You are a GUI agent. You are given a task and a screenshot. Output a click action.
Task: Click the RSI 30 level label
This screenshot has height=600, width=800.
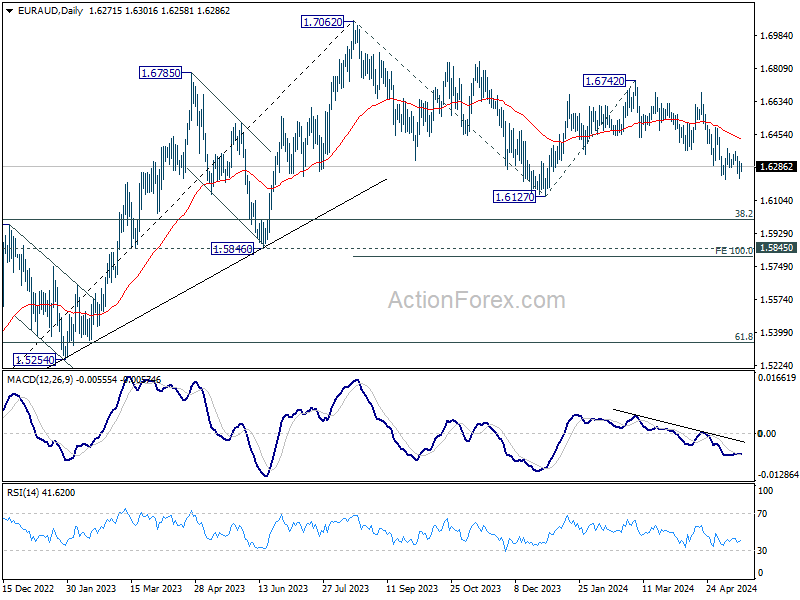(763, 551)
